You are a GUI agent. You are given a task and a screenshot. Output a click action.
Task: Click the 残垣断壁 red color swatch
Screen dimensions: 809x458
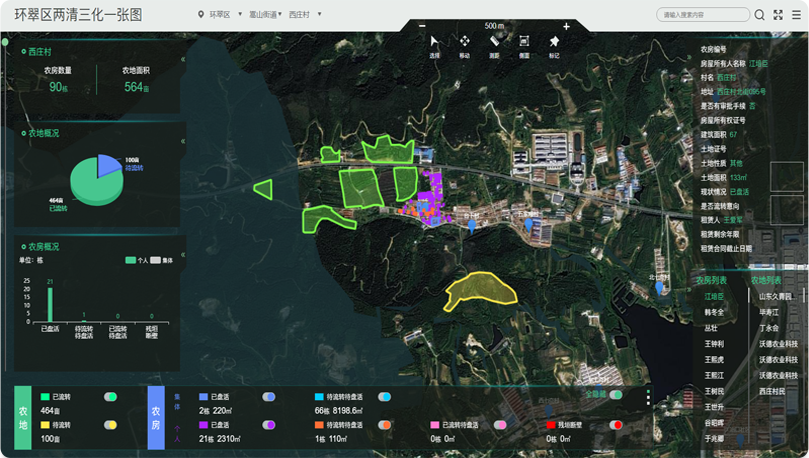point(551,425)
